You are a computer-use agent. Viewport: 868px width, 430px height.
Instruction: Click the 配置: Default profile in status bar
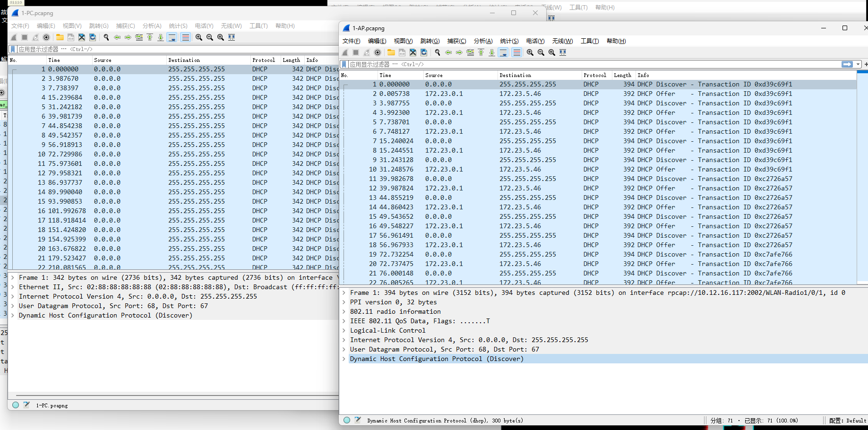pos(847,420)
